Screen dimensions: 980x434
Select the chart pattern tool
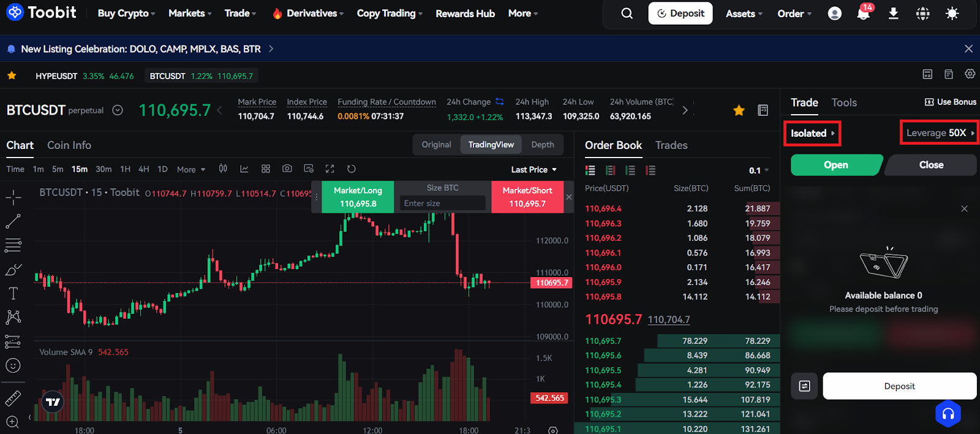[13, 317]
